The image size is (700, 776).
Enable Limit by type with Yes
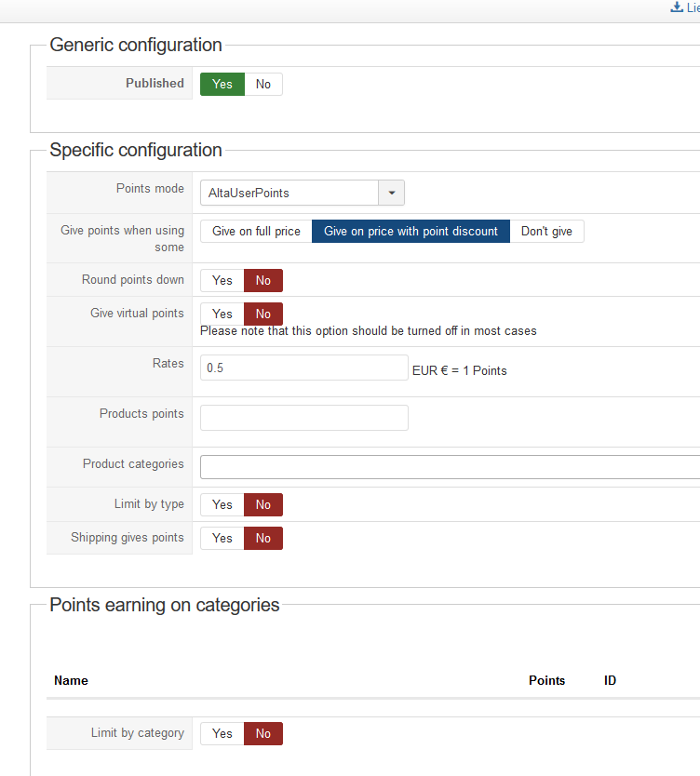[x=222, y=505]
